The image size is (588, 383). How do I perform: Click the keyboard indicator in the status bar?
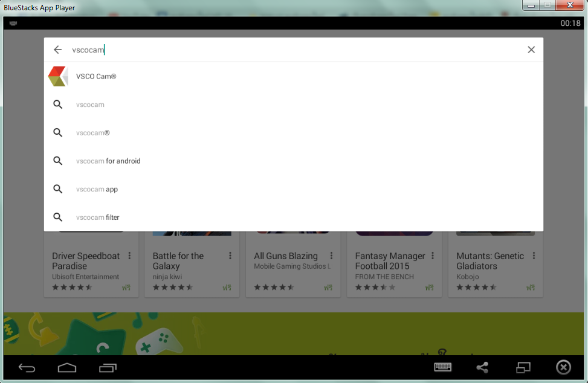pos(13,23)
